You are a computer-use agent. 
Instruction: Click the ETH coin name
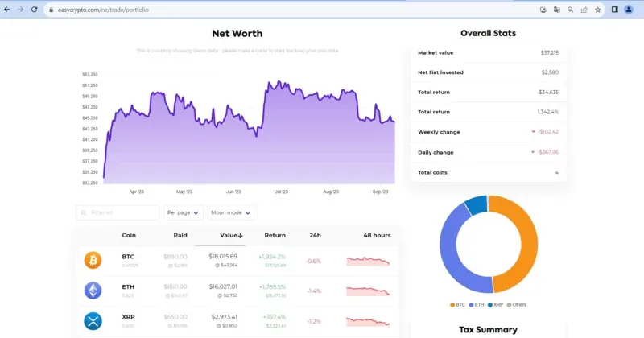[x=128, y=287]
